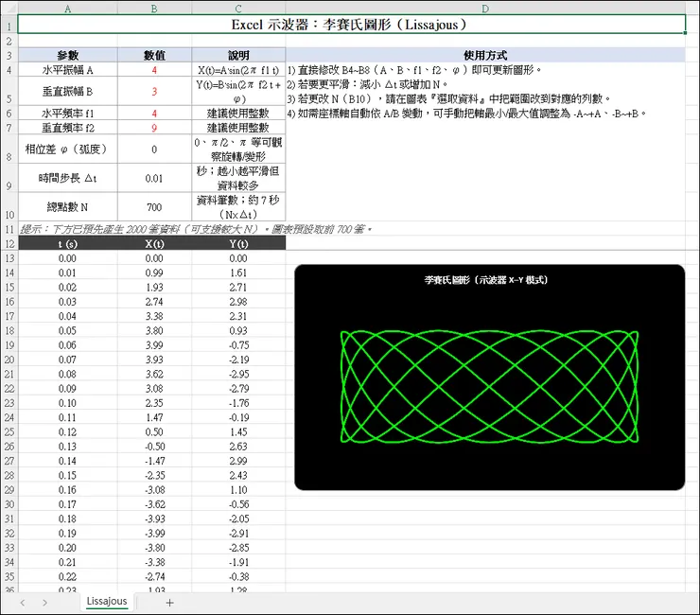Click the X(t) column heading

pyautogui.click(x=154, y=243)
